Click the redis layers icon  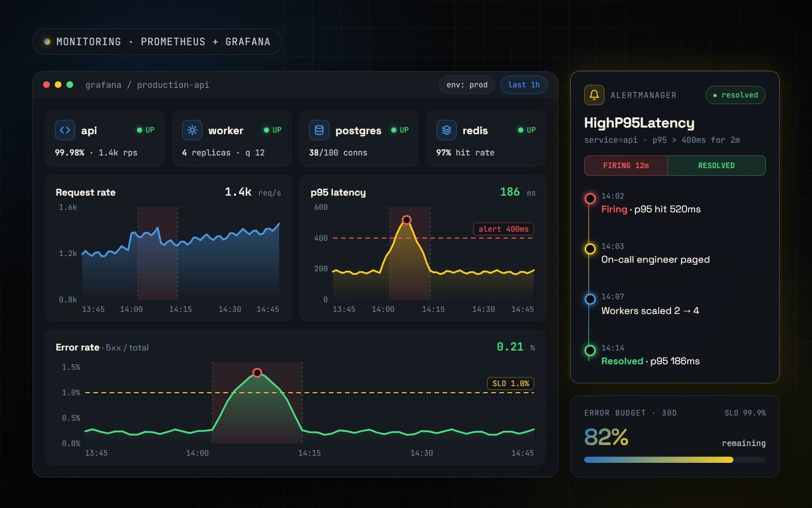point(447,130)
